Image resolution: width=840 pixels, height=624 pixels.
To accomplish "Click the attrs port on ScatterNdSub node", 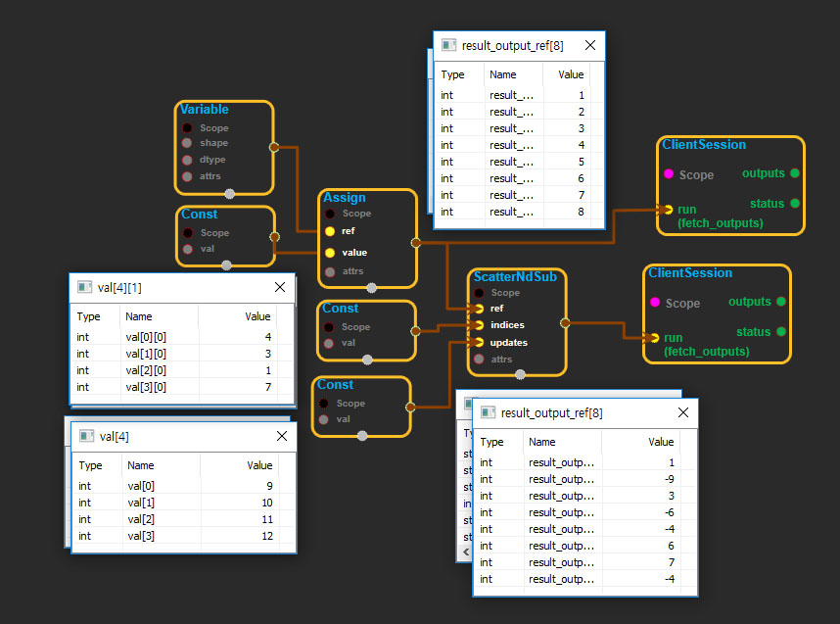I will pyautogui.click(x=479, y=360).
